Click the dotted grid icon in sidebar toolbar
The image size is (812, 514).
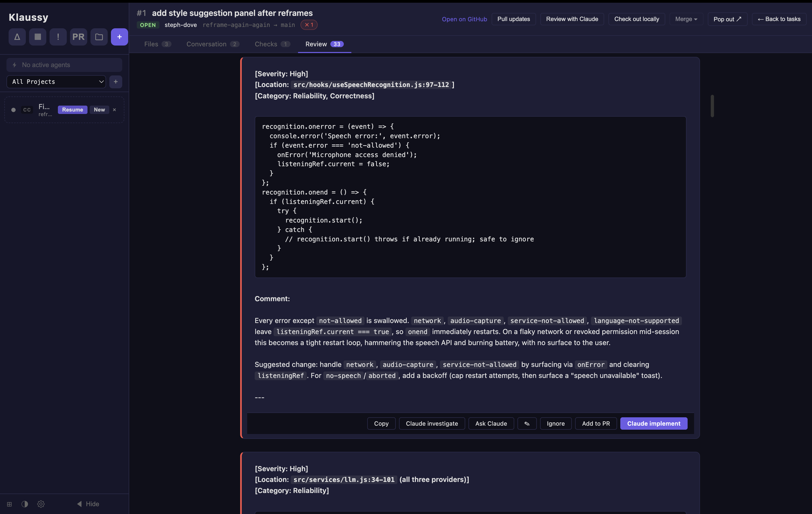(37, 37)
